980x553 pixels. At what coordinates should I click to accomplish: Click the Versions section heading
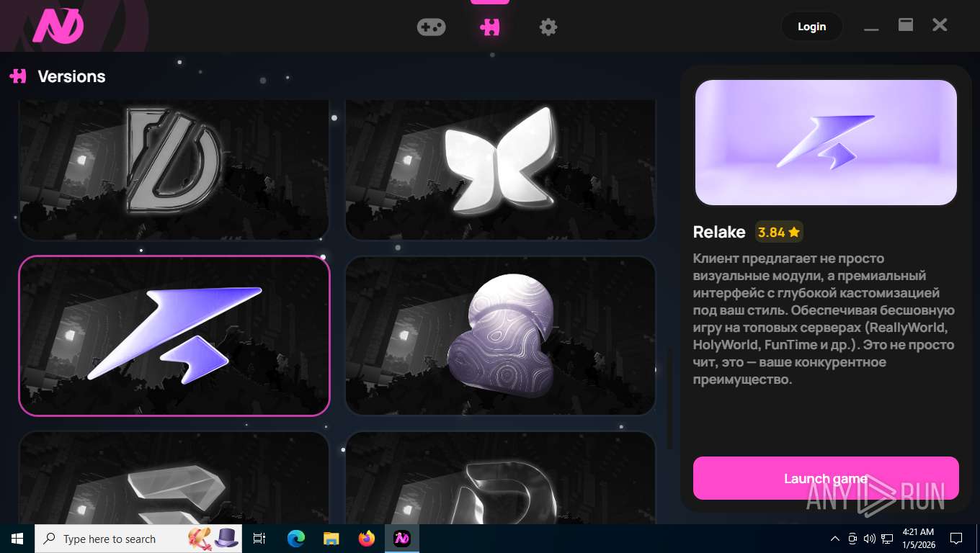(x=71, y=76)
